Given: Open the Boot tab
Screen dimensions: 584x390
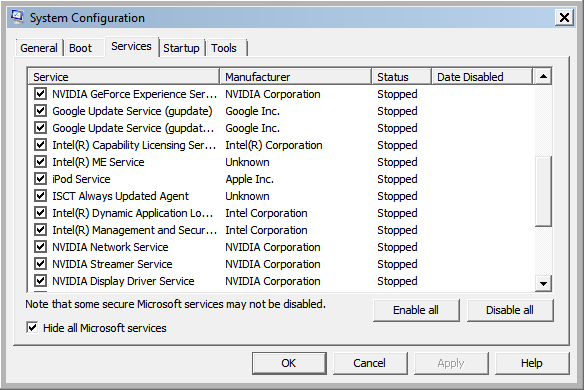Looking at the screenshot, I should tap(80, 48).
